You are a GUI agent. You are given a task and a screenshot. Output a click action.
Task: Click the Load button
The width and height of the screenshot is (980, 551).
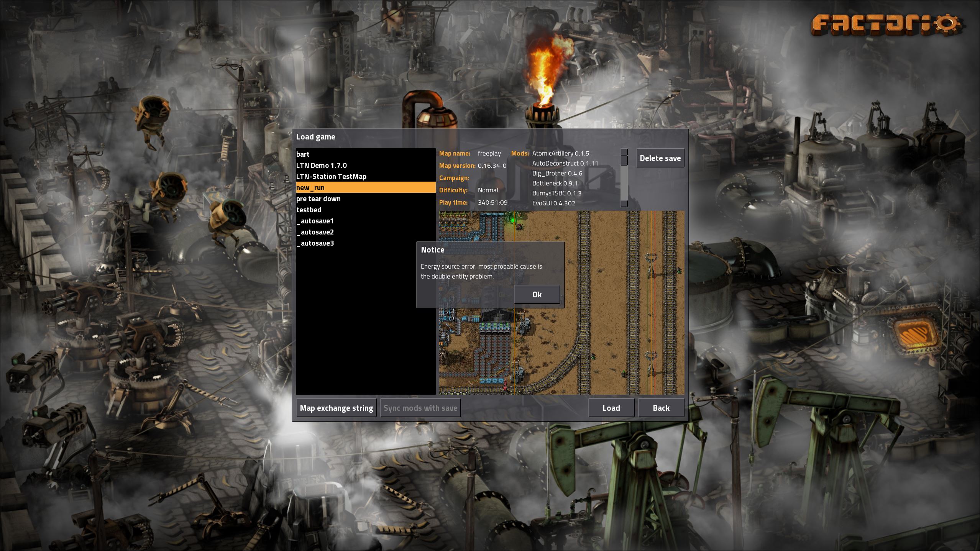[611, 408]
